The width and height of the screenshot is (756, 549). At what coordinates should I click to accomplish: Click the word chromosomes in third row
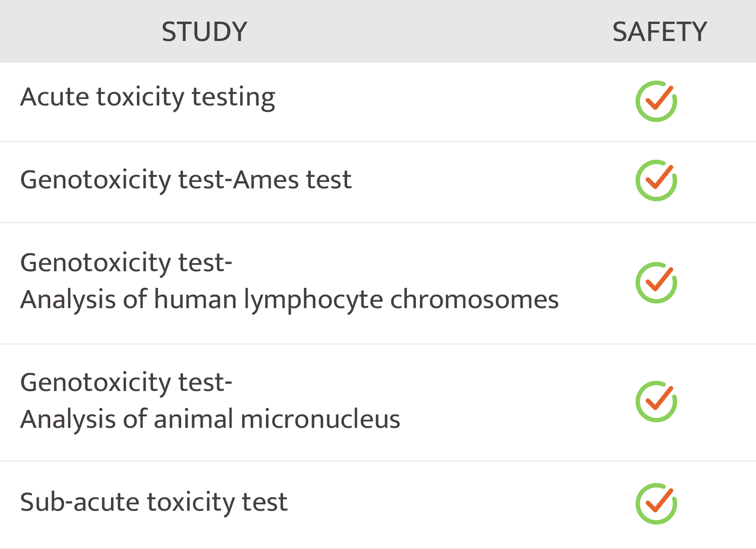click(474, 299)
